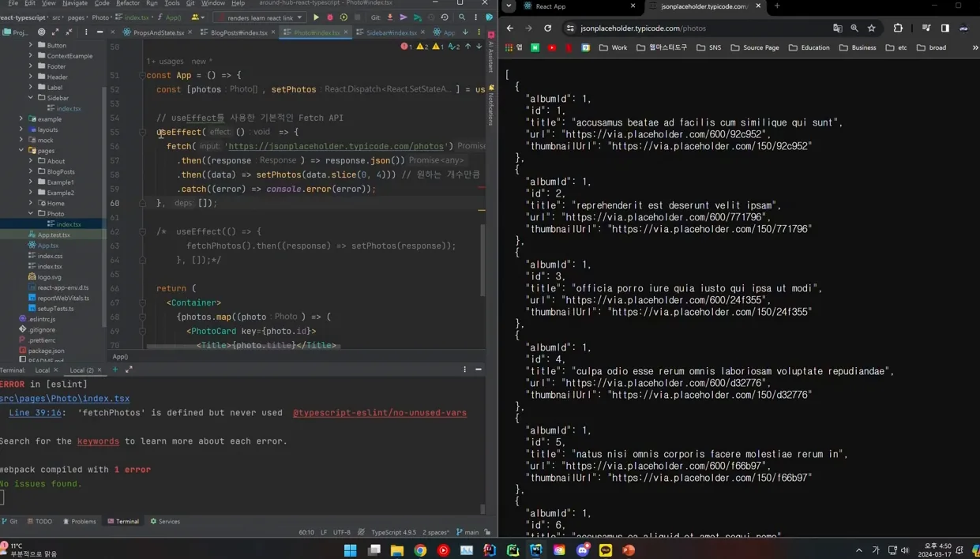This screenshot has height=559, width=980.
Task: Open the Chrome tab search dropdown
Action: tap(509, 6)
